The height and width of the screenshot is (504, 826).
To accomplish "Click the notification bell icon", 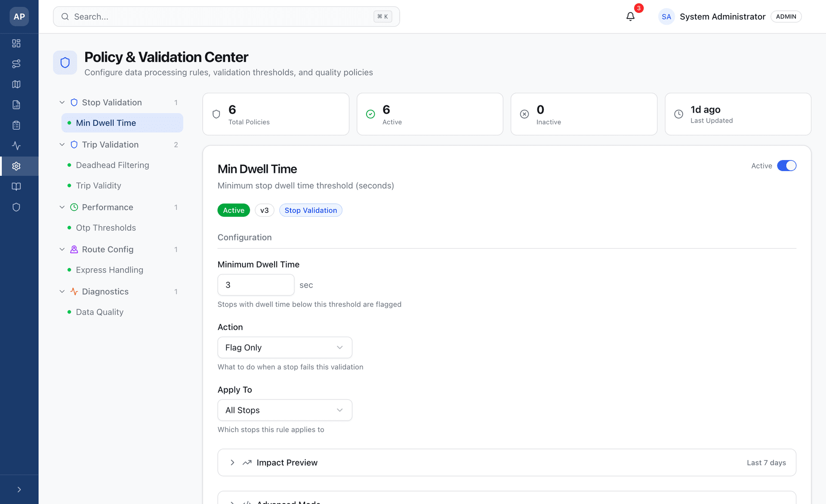I will click(630, 16).
